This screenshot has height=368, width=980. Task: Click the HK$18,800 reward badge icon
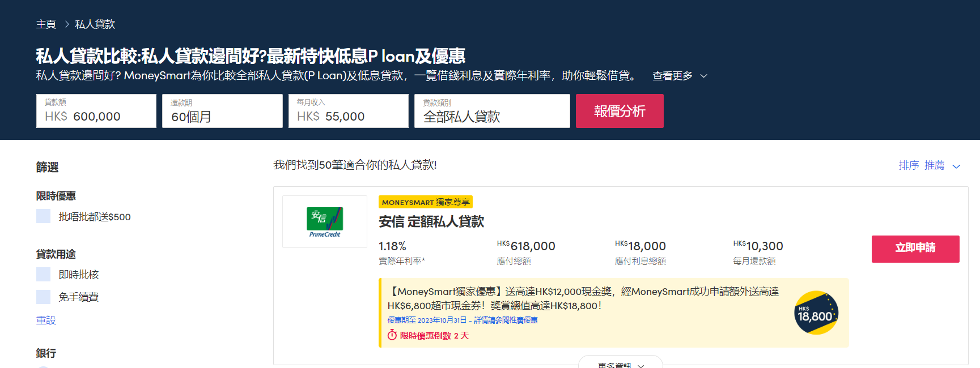click(x=816, y=313)
